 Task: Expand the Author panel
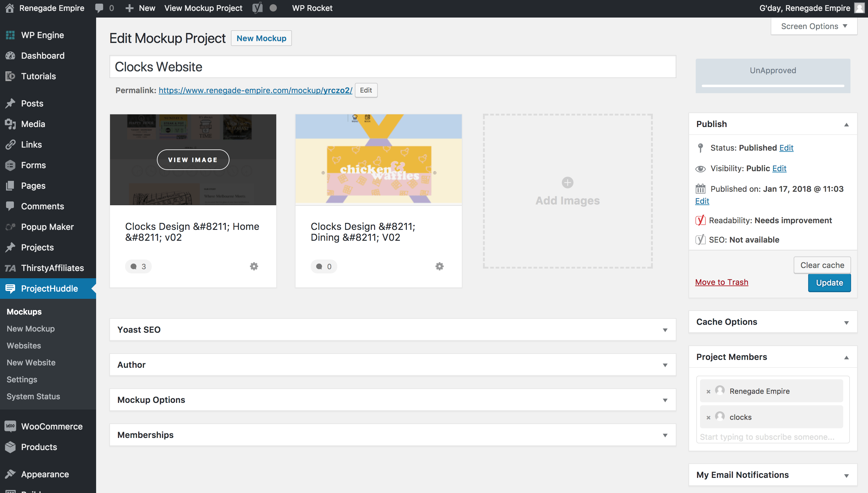665,365
